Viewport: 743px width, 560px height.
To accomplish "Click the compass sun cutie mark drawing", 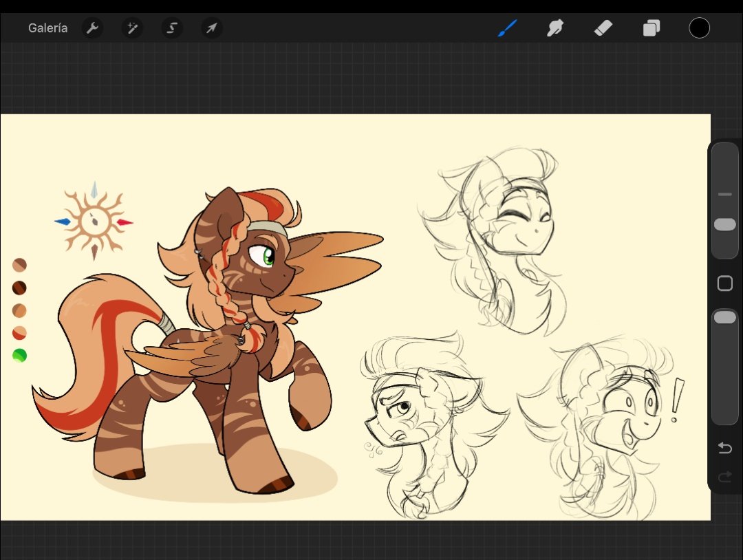I will pyautogui.click(x=94, y=222).
